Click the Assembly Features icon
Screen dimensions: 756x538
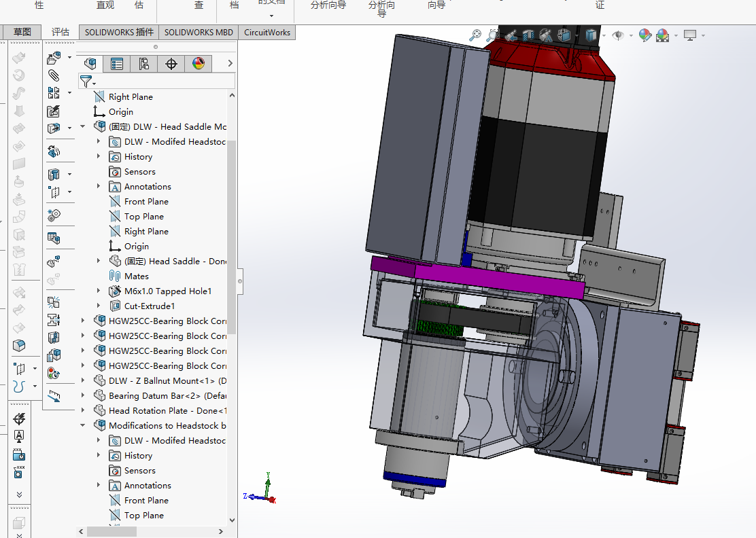click(x=54, y=174)
